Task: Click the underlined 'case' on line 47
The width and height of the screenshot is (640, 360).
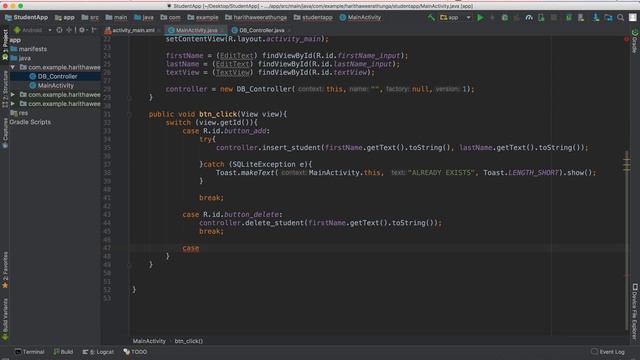Action: pos(191,248)
